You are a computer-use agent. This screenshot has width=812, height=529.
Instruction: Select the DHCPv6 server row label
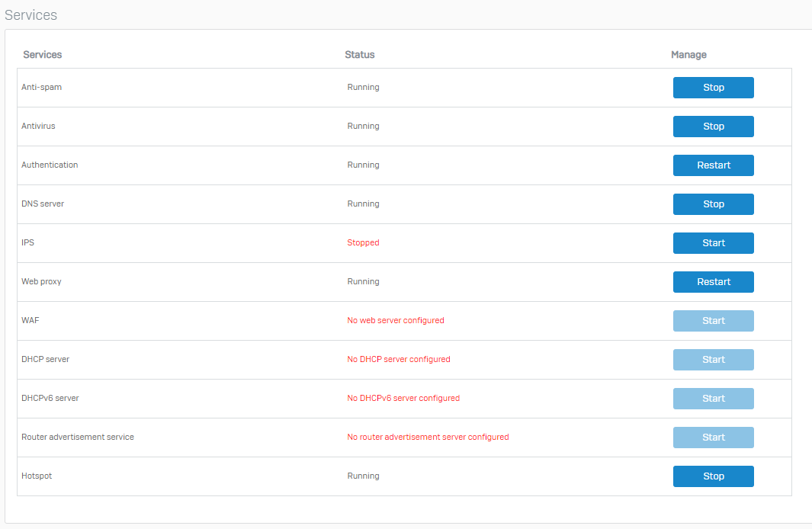50,398
